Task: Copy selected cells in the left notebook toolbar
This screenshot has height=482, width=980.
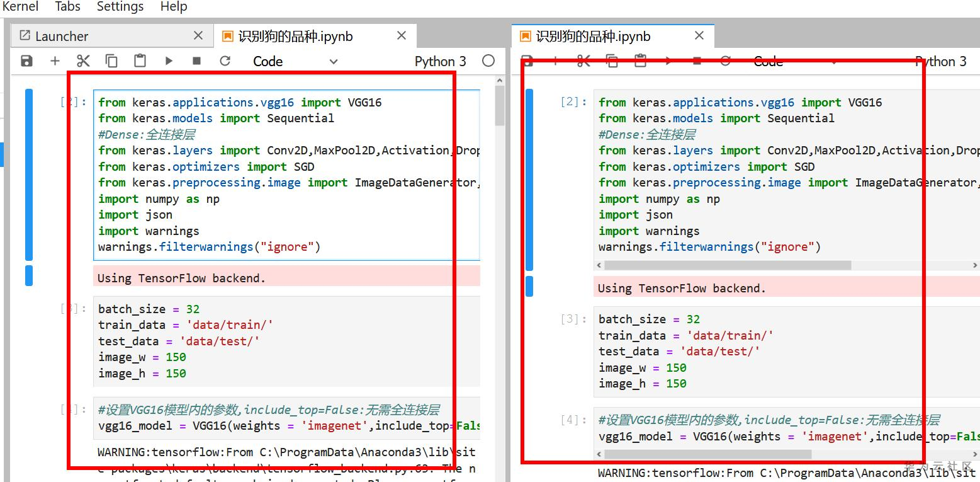Action: [111, 61]
